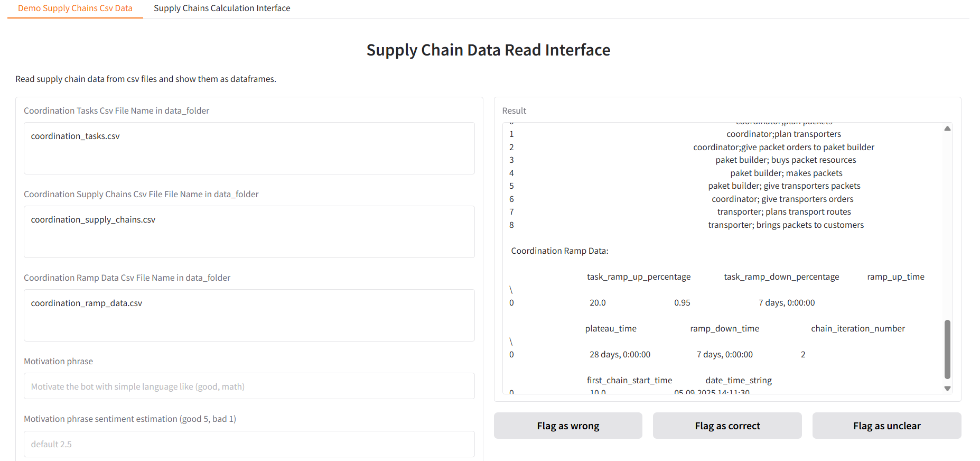Screen dimensions: 980x461
Task: Click the Result panel scrollbar thumb
Action: (947, 349)
